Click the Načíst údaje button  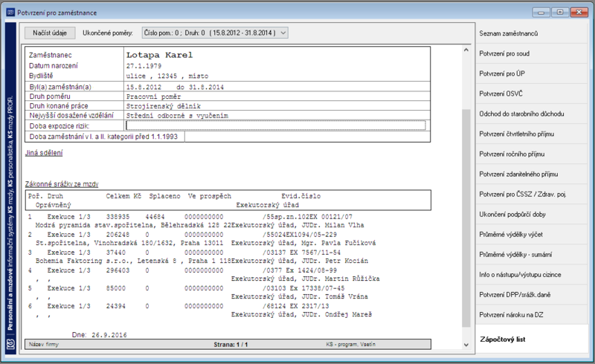[x=50, y=33]
